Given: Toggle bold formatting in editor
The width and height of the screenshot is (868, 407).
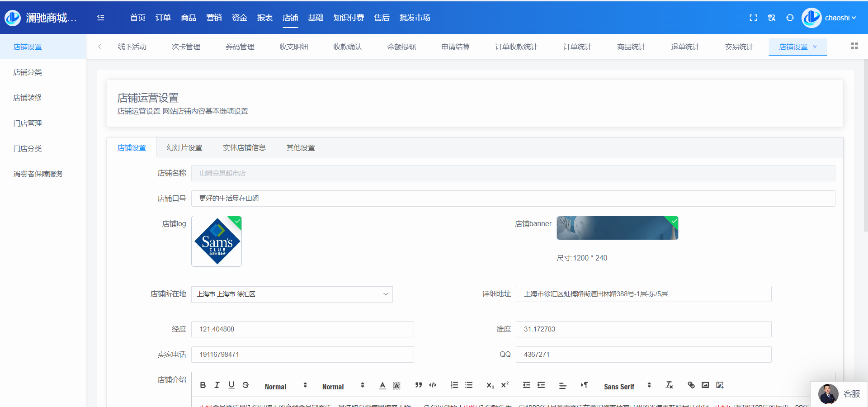Looking at the screenshot, I should pyautogui.click(x=203, y=385).
